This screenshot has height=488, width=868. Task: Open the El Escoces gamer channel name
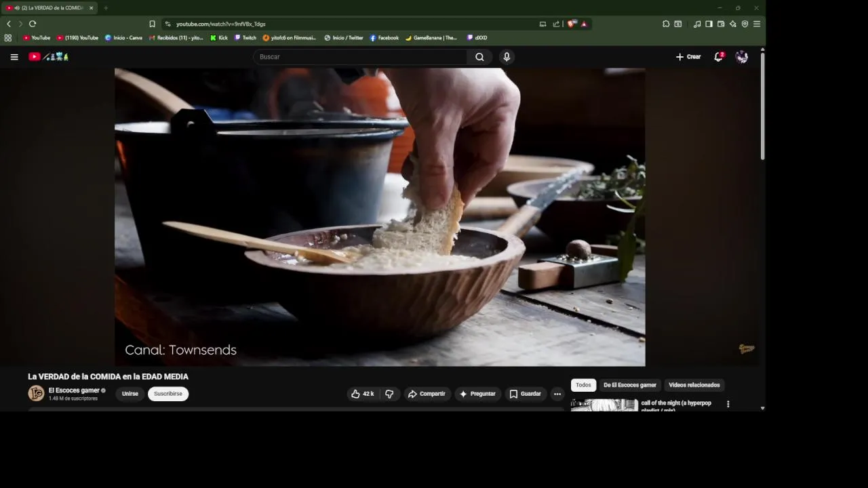pos(74,390)
